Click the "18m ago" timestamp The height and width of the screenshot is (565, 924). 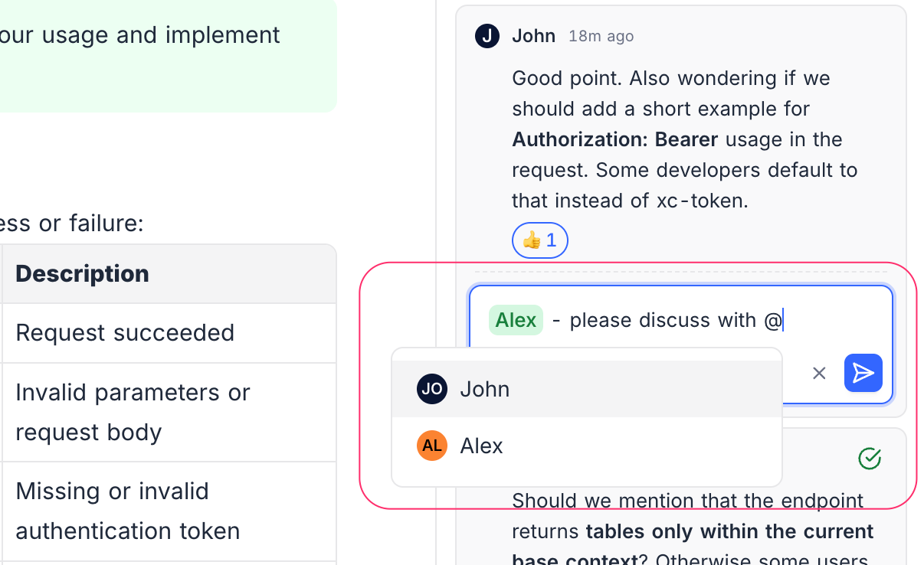click(x=601, y=36)
